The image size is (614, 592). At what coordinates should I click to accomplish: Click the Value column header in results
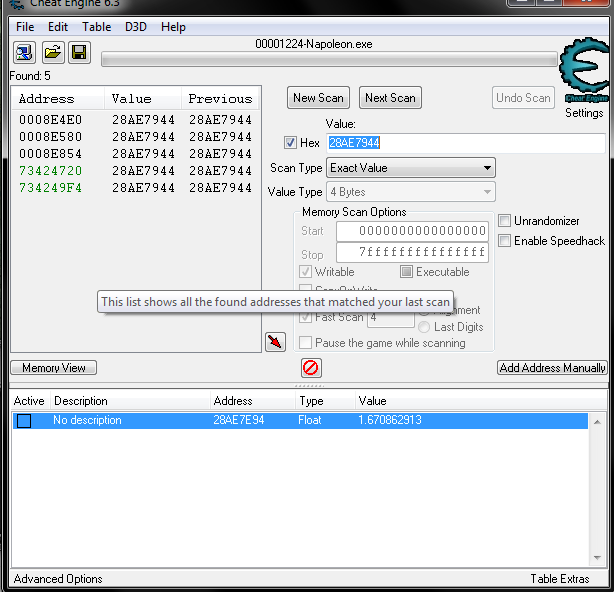(x=143, y=98)
